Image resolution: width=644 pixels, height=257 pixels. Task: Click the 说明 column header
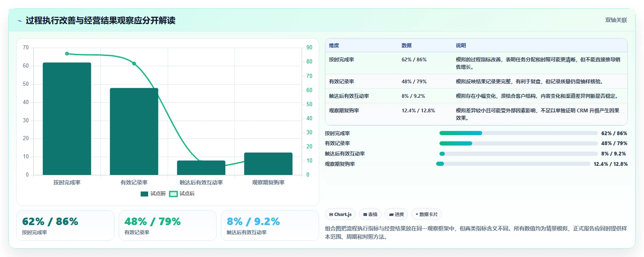[461, 46]
